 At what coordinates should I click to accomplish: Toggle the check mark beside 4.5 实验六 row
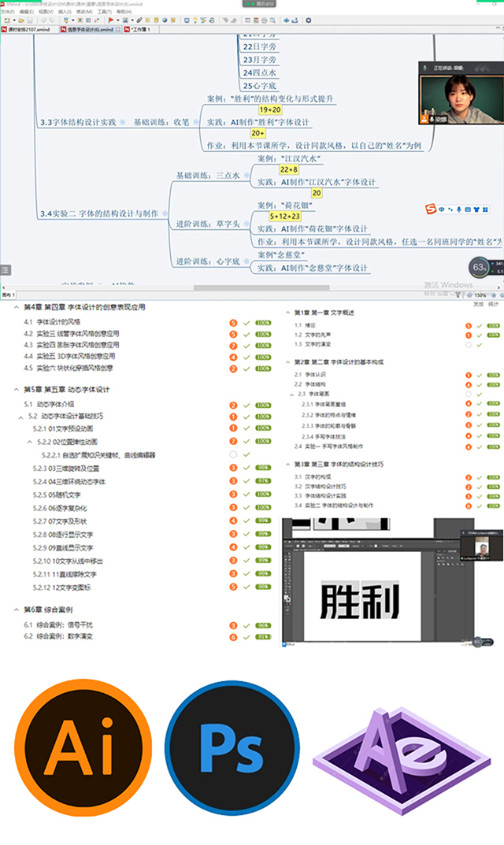coord(246,369)
